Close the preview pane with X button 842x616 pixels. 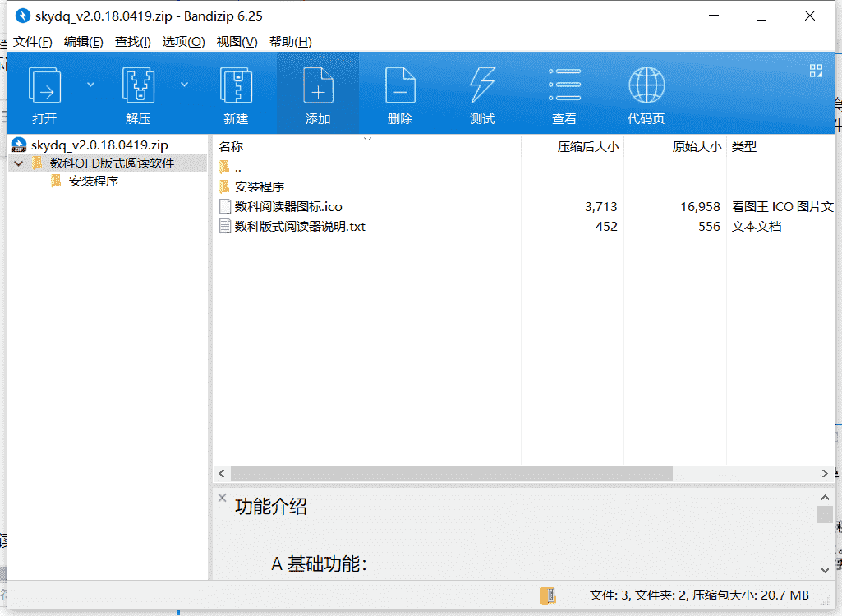coord(222,498)
